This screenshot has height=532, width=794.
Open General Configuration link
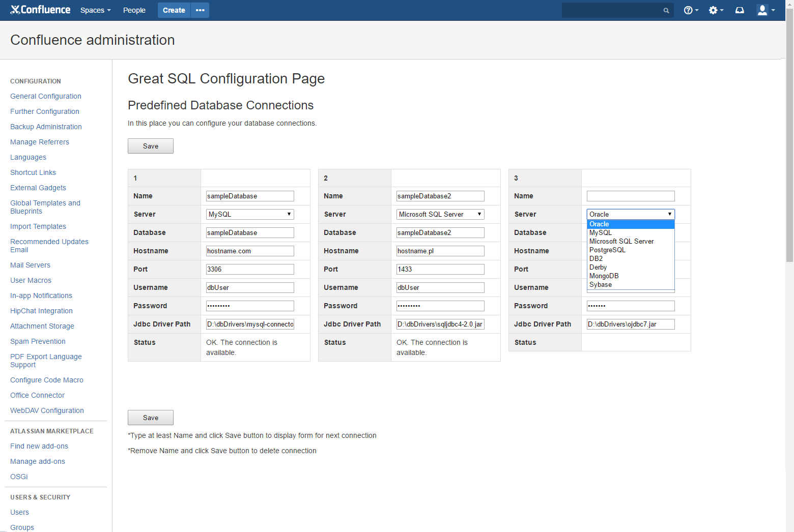(46, 96)
